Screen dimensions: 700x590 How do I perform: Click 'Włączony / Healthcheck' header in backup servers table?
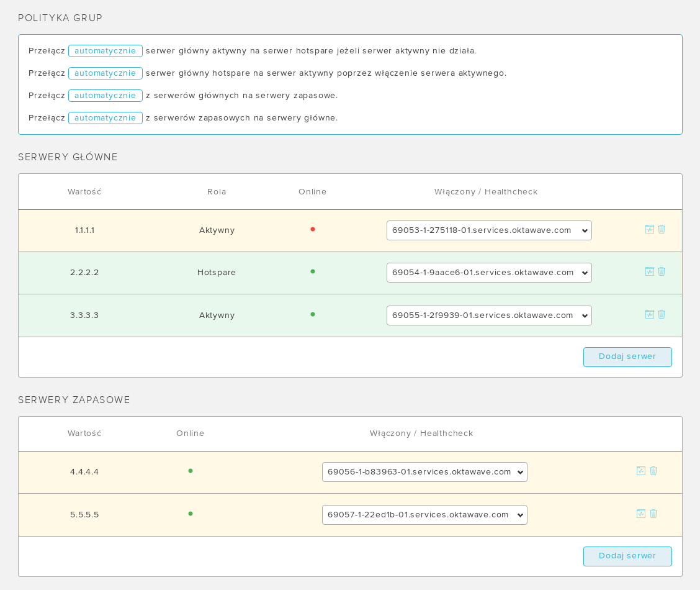421,433
